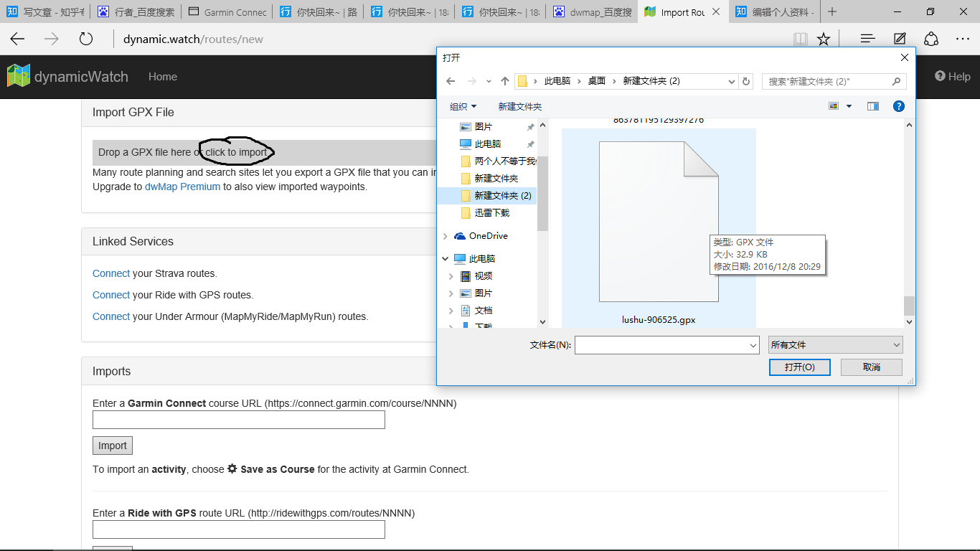Open the Edge Hub lines icon
The image size is (980, 551).
867,39
